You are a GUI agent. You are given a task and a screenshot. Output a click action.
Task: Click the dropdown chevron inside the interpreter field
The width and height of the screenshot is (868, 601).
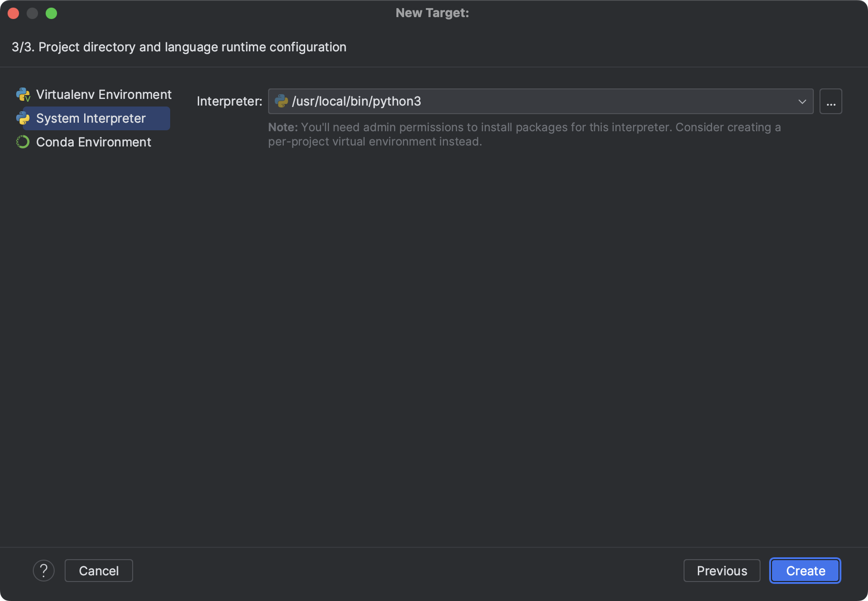(802, 101)
